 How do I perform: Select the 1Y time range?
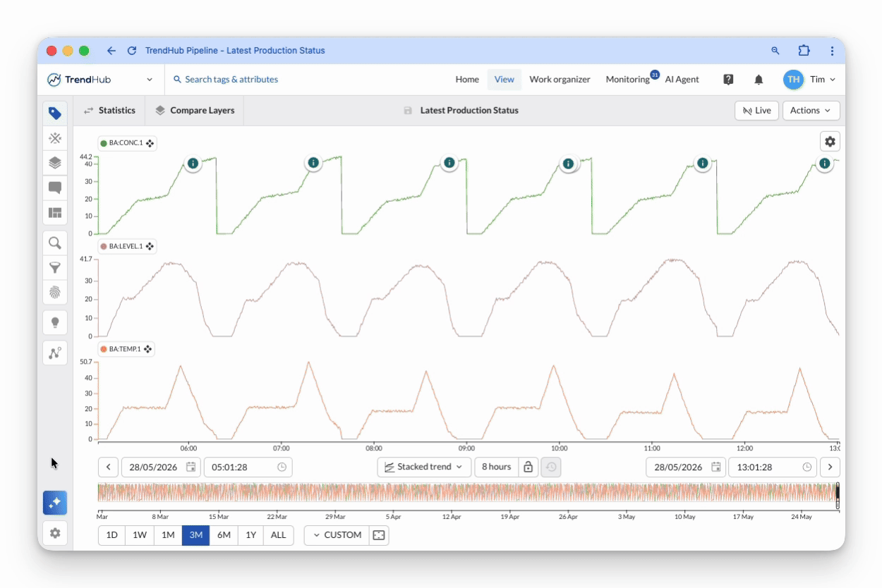point(250,535)
